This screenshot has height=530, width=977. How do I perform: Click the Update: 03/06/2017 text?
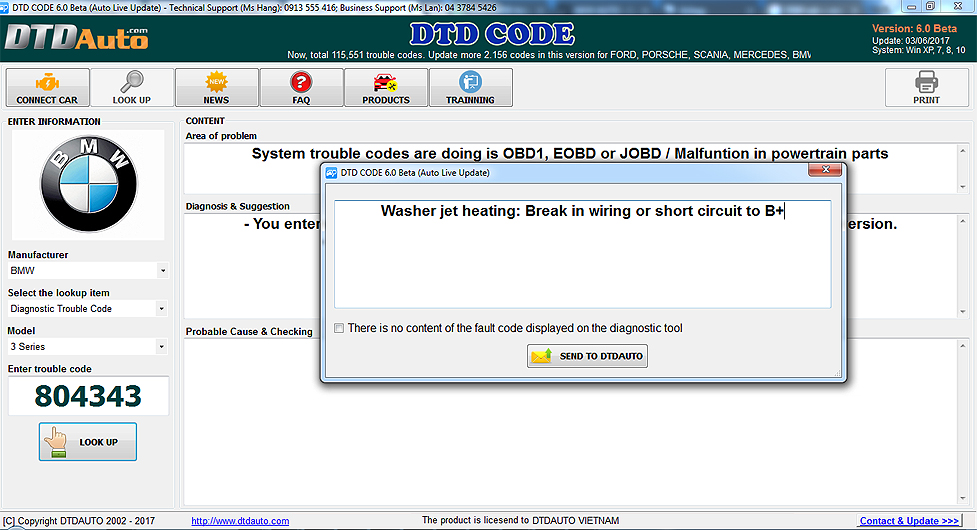911,40
